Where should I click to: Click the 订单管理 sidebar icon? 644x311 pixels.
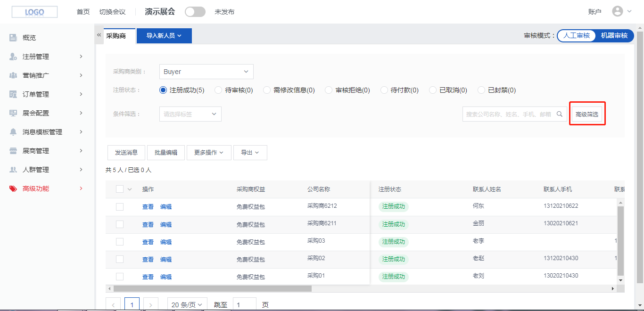coord(13,94)
